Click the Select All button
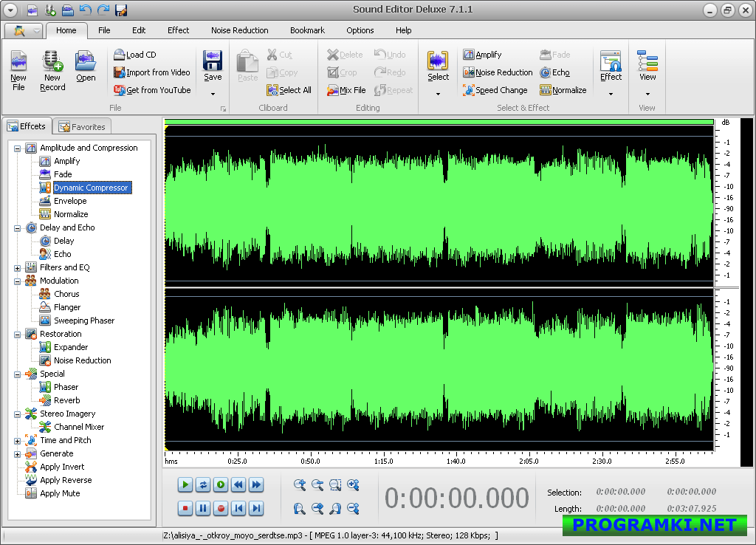 [x=289, y=90]
